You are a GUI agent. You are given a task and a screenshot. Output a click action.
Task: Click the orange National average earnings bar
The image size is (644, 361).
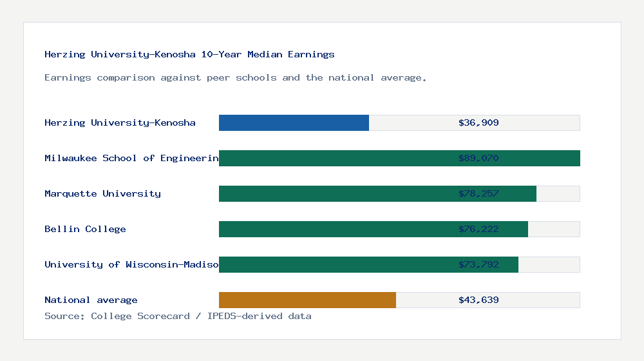click(307, 300)
